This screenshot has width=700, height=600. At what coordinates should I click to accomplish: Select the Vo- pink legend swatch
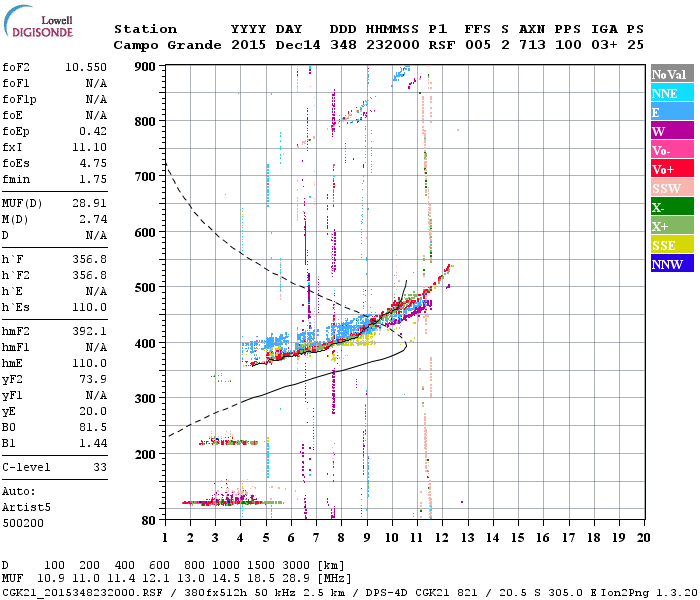point(672,150)
